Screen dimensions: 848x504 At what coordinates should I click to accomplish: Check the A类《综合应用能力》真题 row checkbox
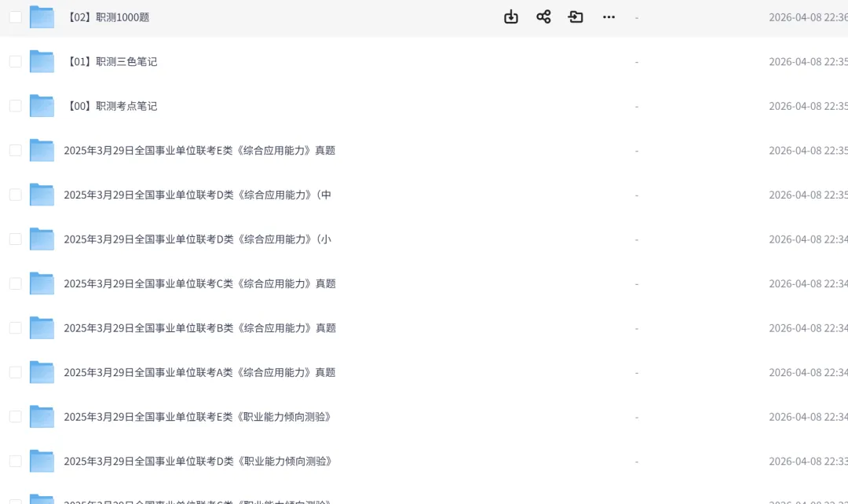click(15, 372)
